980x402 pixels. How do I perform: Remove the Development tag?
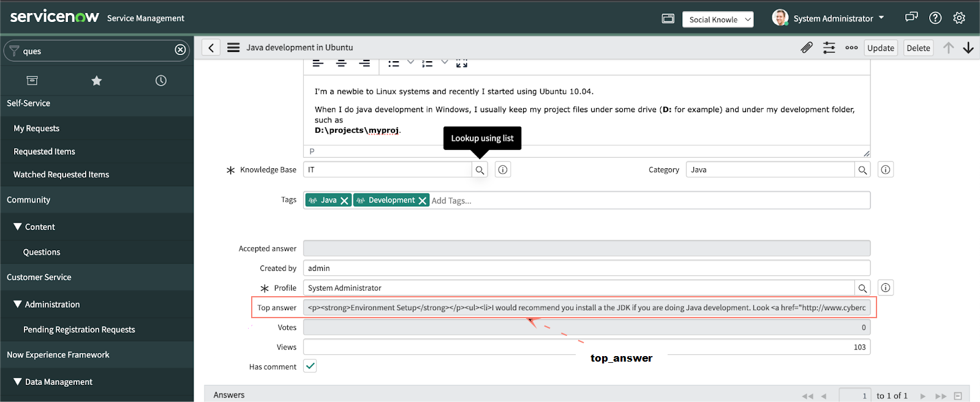[422, 201]
